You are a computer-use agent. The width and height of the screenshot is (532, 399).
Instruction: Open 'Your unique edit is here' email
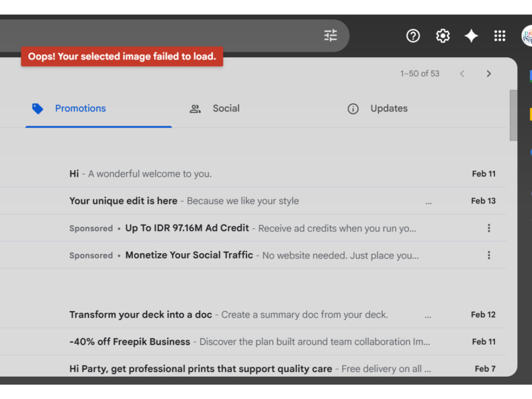click(253, 201)
